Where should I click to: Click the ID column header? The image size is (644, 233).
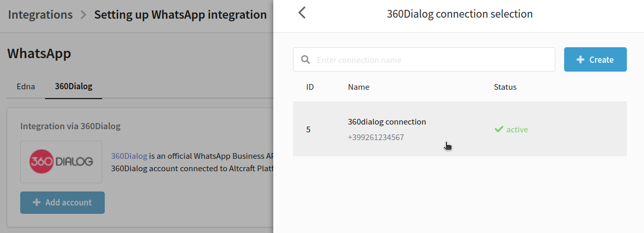(x=310, y=87)
